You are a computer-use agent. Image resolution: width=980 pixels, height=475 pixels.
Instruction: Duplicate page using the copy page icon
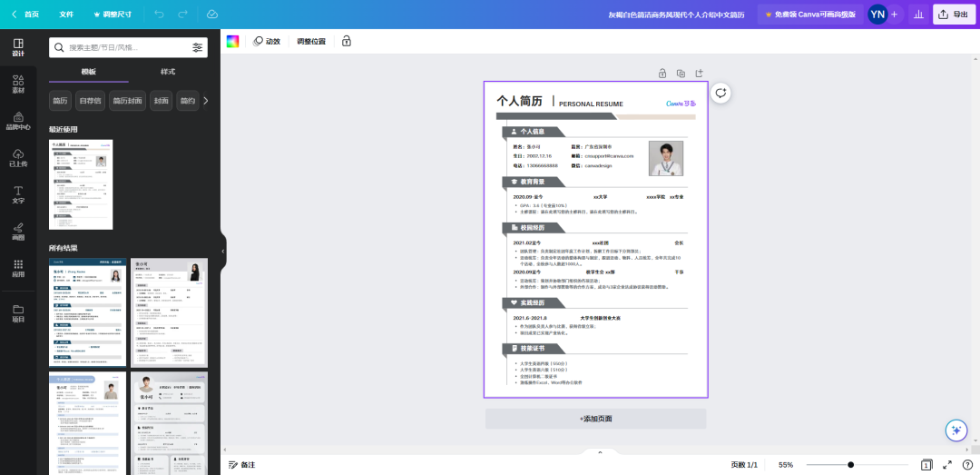[x=681, y=74]
